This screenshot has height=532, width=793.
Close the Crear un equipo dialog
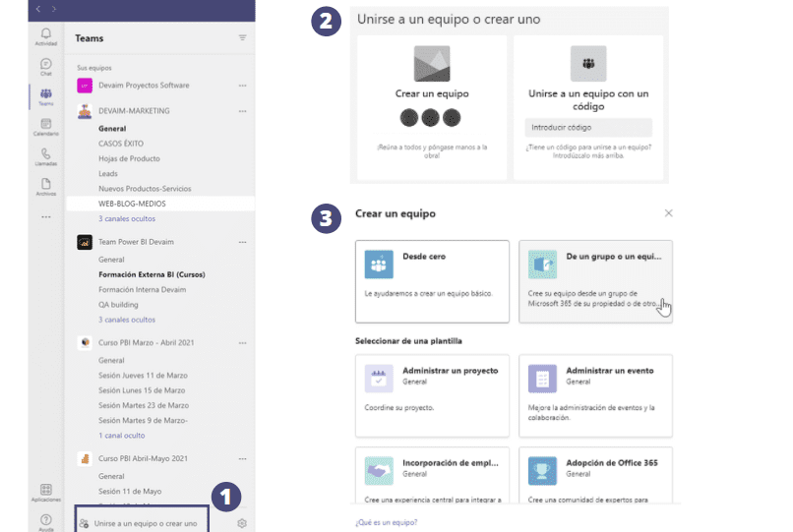pyautogui.click(x=669, y=213)
